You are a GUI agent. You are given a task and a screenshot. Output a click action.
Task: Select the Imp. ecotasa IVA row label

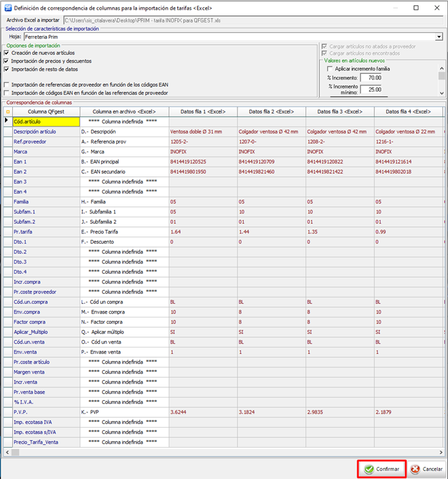tap(33, 422)
